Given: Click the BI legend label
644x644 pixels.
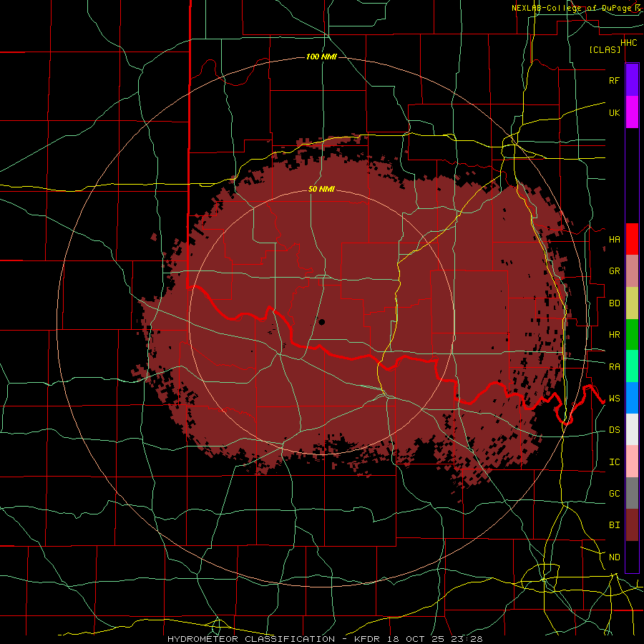Looking at the screenshot, I should tap(614, 525).
